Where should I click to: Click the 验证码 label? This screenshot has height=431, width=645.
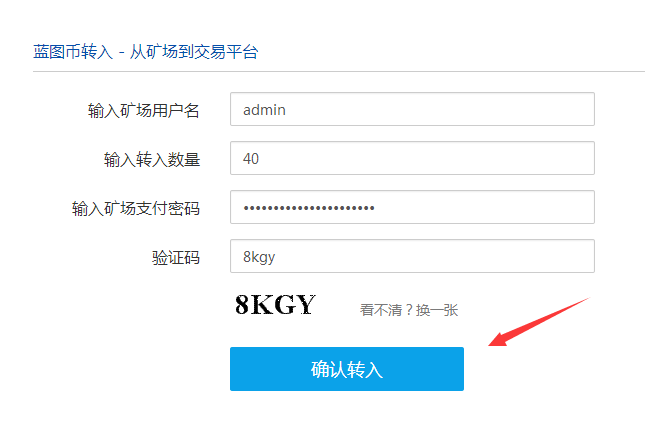tap(176, 257)
